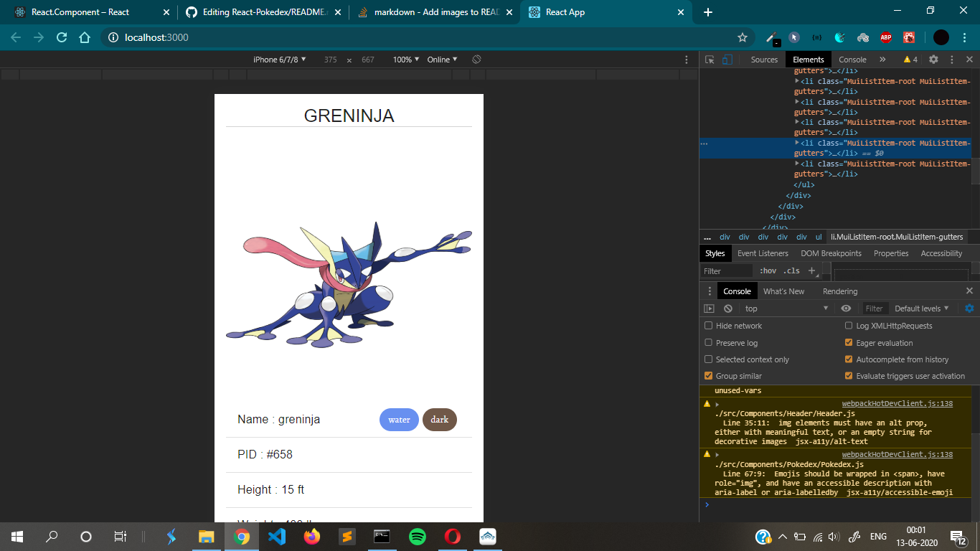
Task: Click the webpackHotDevClient.js:138 link for Header.js
Action: [897, 404]
